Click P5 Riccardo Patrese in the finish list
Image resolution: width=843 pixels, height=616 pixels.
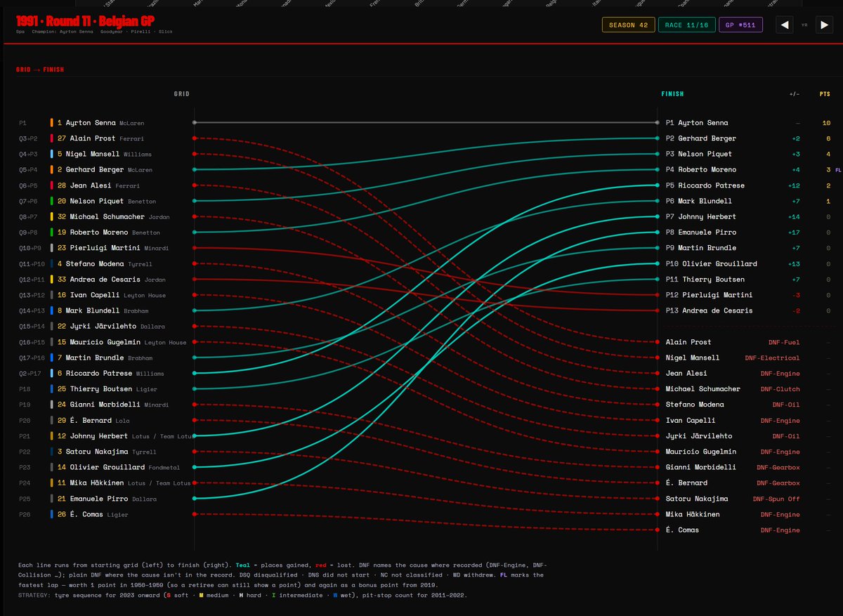coord(705,185)
